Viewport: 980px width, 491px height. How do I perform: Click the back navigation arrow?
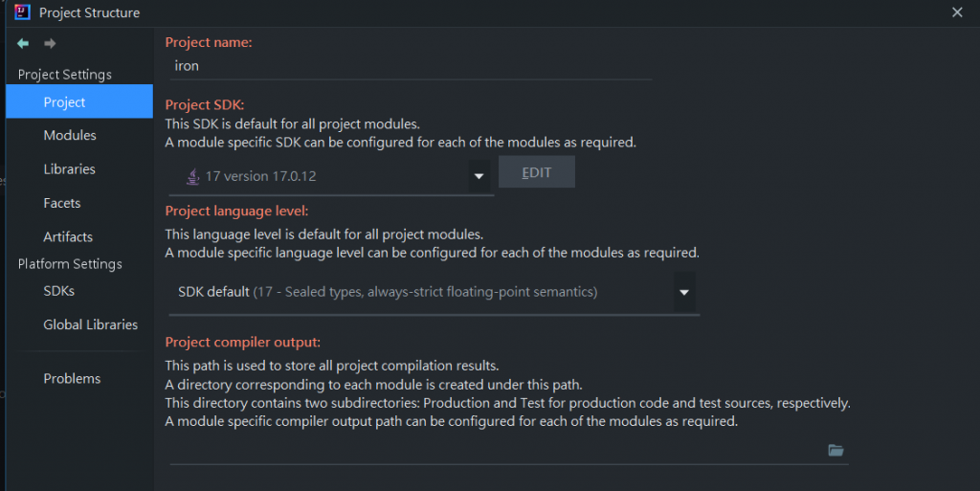click(23, 44)
